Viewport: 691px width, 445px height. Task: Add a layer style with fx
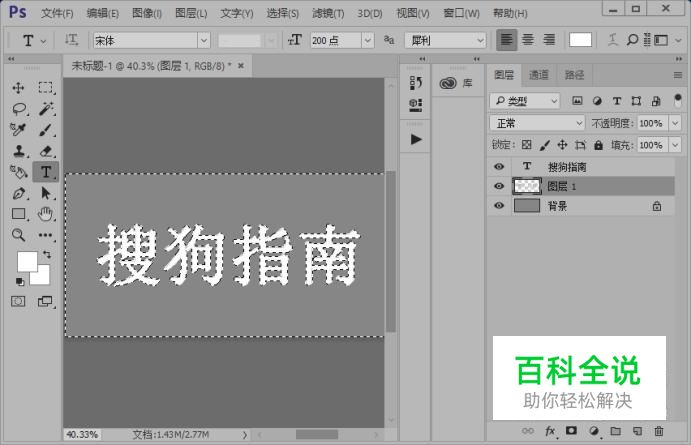[550, 431]
